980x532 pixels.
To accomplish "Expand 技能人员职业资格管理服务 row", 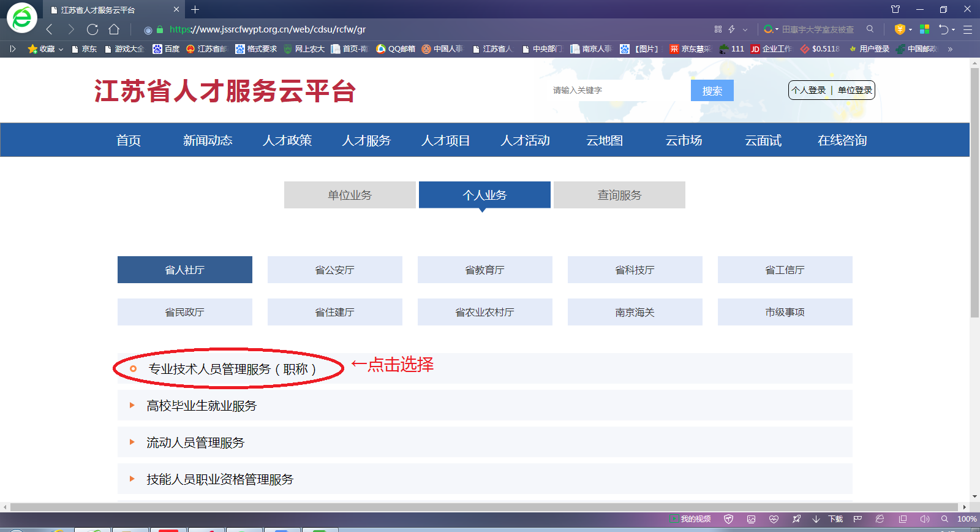I will tap(485, 479).
